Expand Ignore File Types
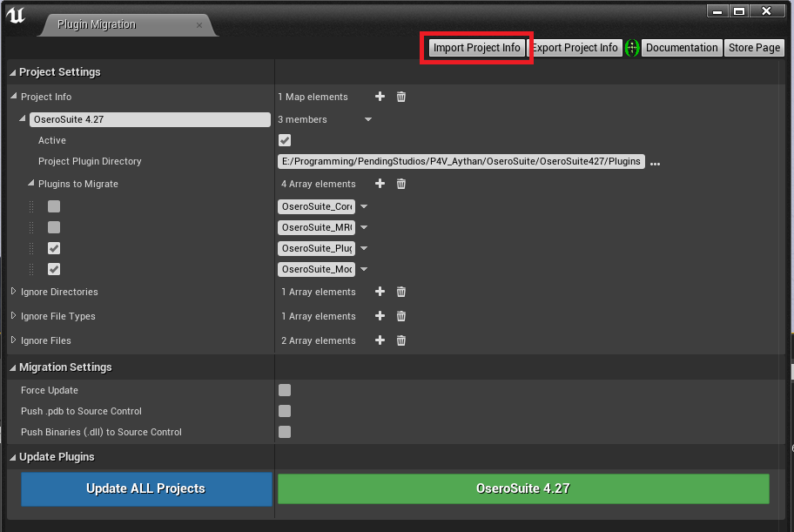Viewport: 794px width, 532px height. 14,316
